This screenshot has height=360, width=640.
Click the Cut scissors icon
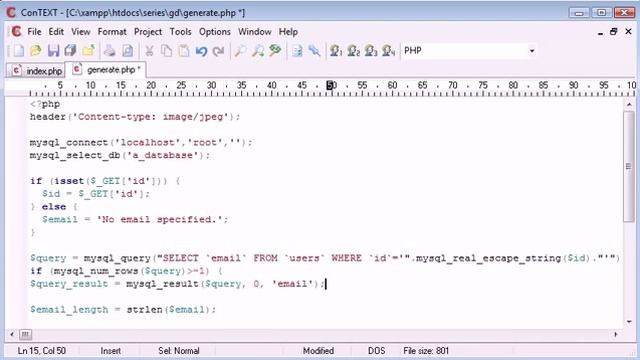149,51
